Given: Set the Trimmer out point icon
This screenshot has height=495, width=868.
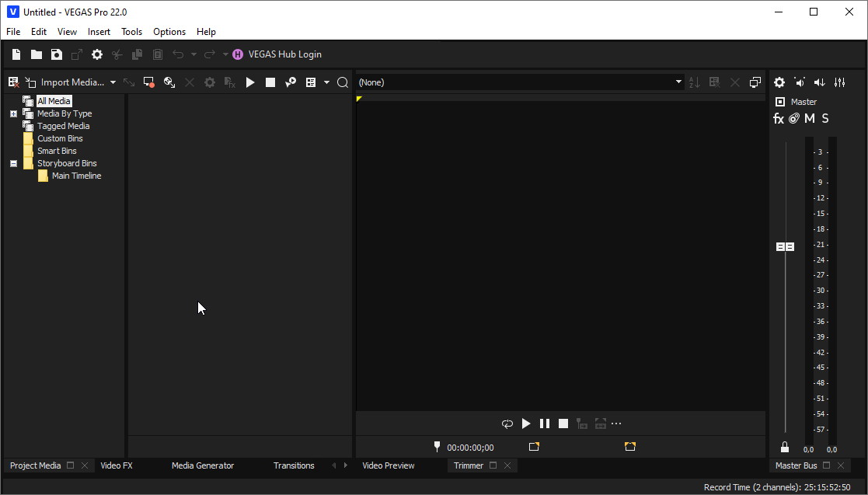Looking at the screenshot, I should coord(630,447).
